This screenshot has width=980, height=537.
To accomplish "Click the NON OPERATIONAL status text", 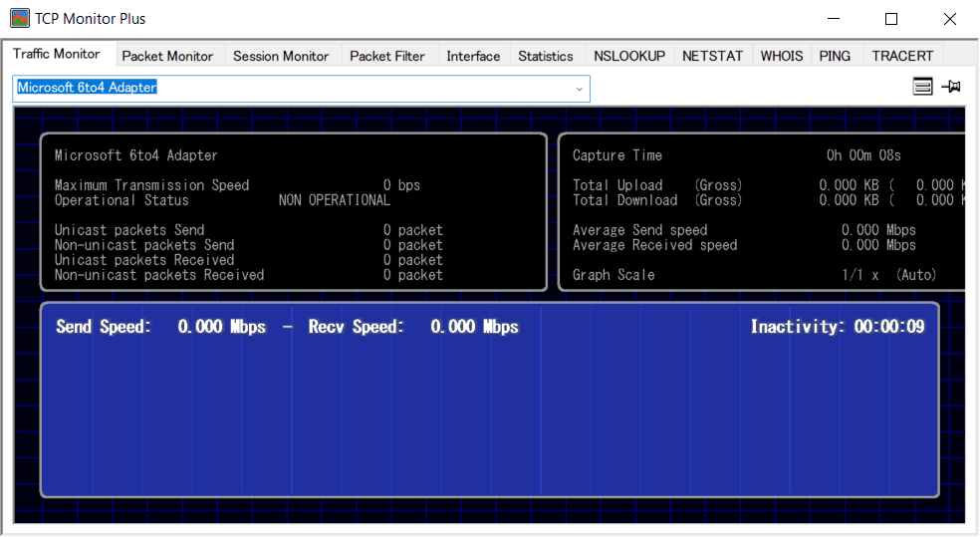I will click(x=335, y=200).
